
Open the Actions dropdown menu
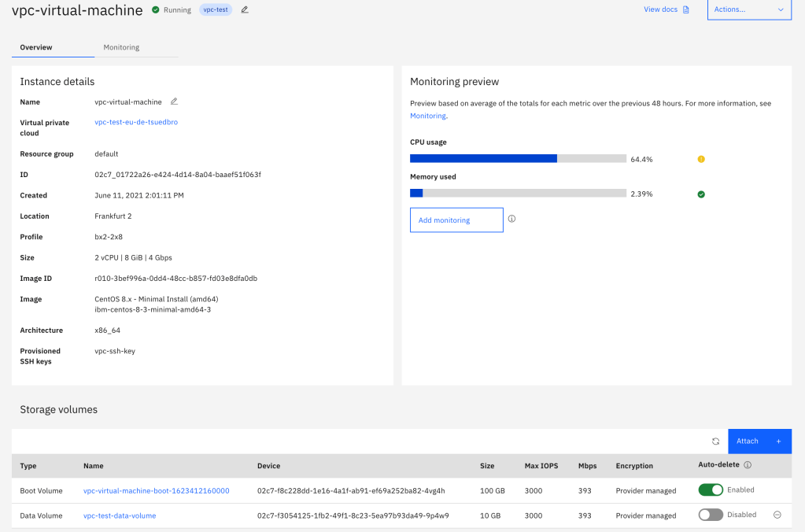749,9
